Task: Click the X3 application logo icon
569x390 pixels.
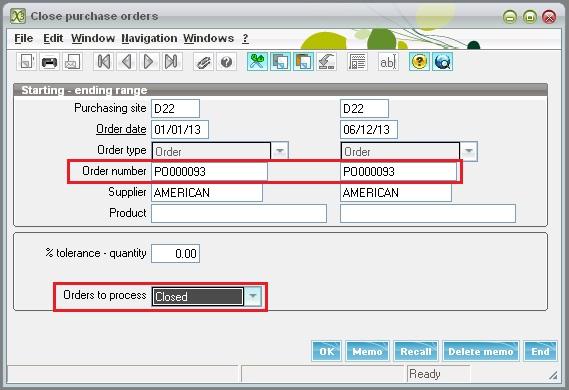Action: click(x=17, y=16)
